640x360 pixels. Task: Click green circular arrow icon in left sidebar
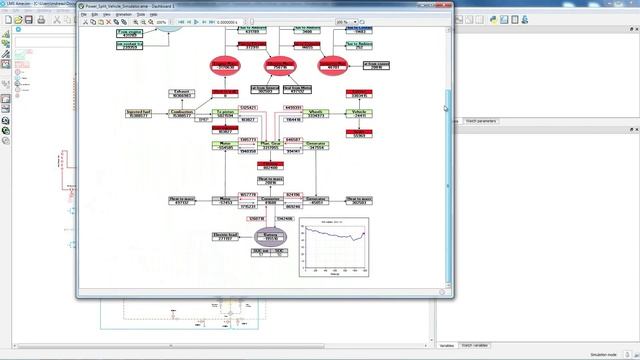click(6, 131)
